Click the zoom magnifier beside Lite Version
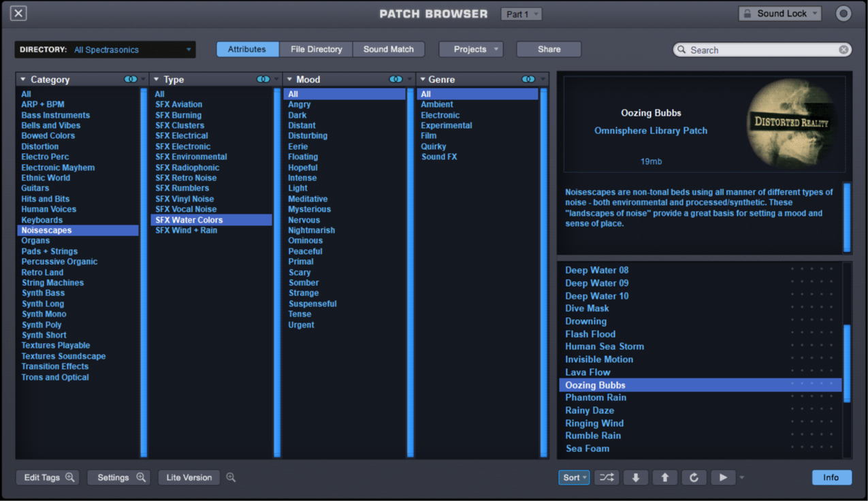The image size is (868, 501). tap(231, 477)
